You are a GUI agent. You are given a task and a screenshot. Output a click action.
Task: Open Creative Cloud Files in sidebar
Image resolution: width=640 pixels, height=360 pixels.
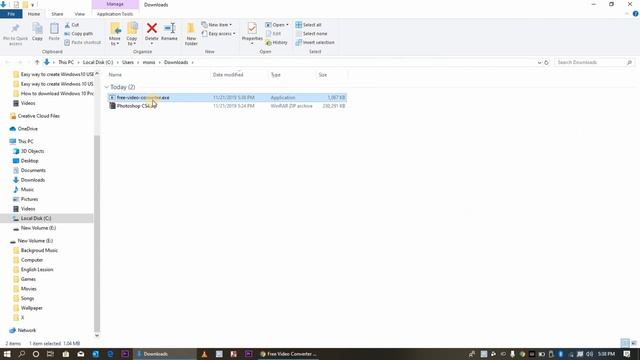(39, 116)
